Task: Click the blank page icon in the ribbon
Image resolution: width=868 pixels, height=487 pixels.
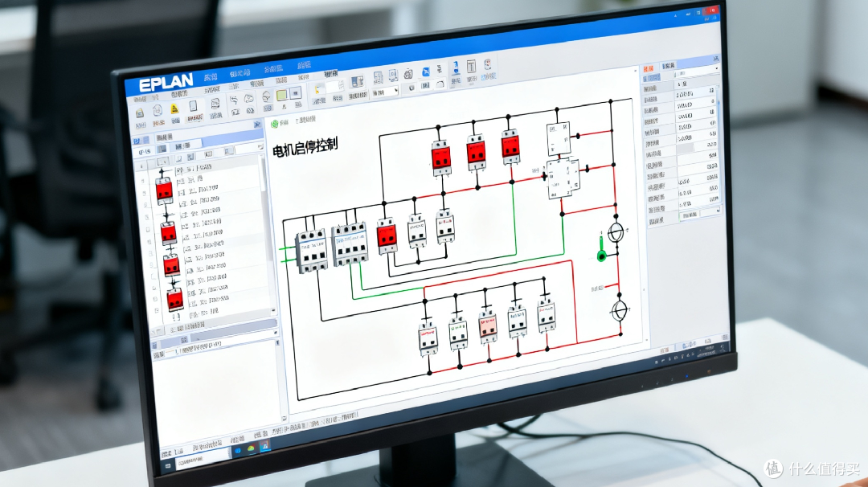Action: (x=193, y=106)
